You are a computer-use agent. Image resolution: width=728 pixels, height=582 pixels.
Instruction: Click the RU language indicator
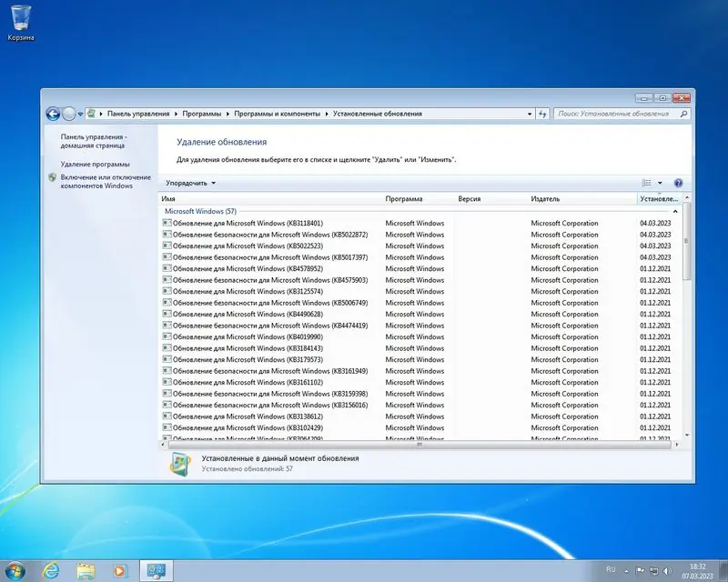coord(611,569)
